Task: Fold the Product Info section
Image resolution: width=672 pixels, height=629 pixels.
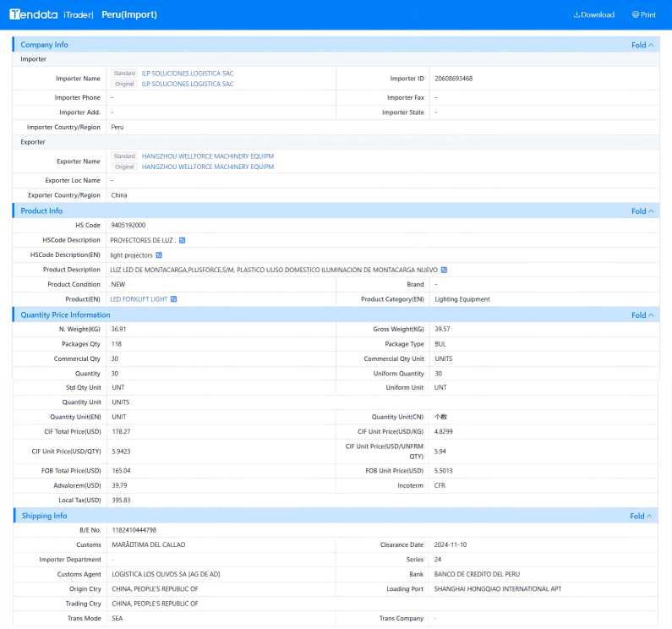Action: coord(642,211)
